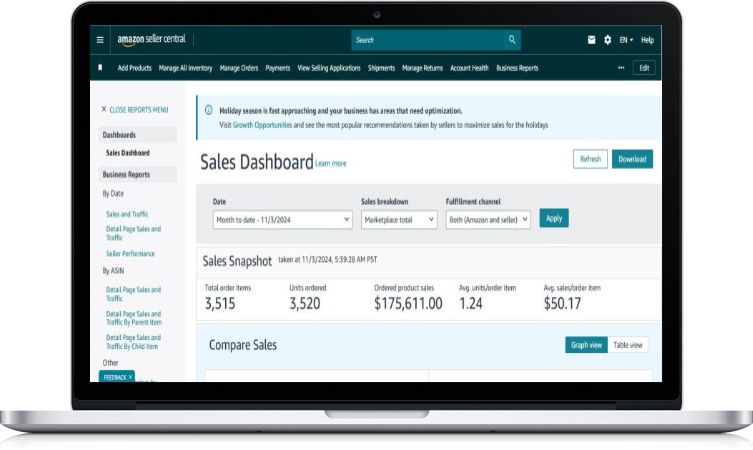Open the Manage Orders menu item
This screenshot has height=450, width=753.
click(239, 68)
